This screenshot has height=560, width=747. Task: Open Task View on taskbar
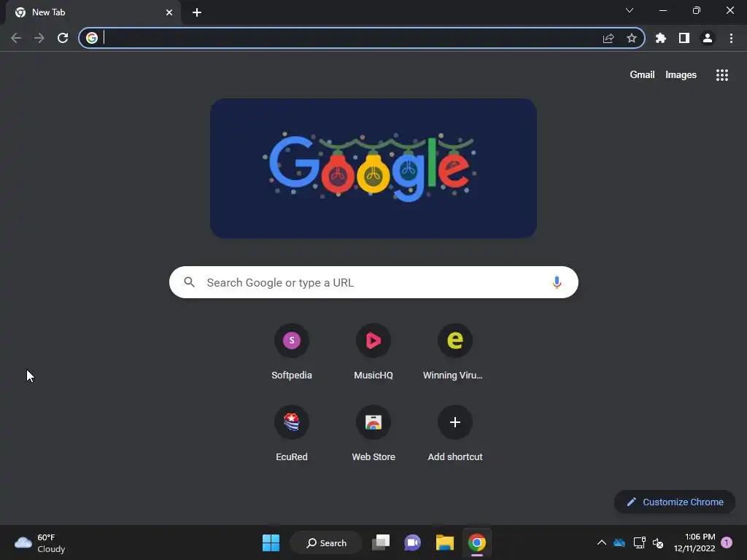click(381, 542)
